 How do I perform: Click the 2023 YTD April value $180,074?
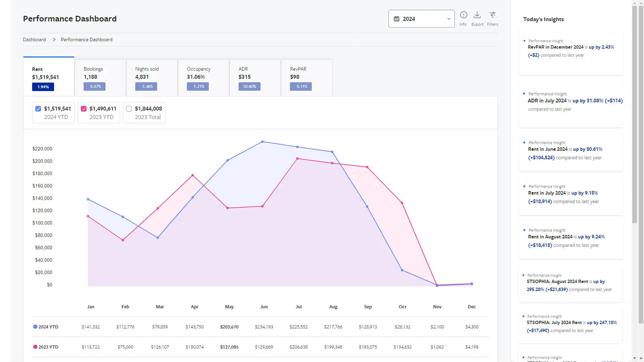[195, 347]
